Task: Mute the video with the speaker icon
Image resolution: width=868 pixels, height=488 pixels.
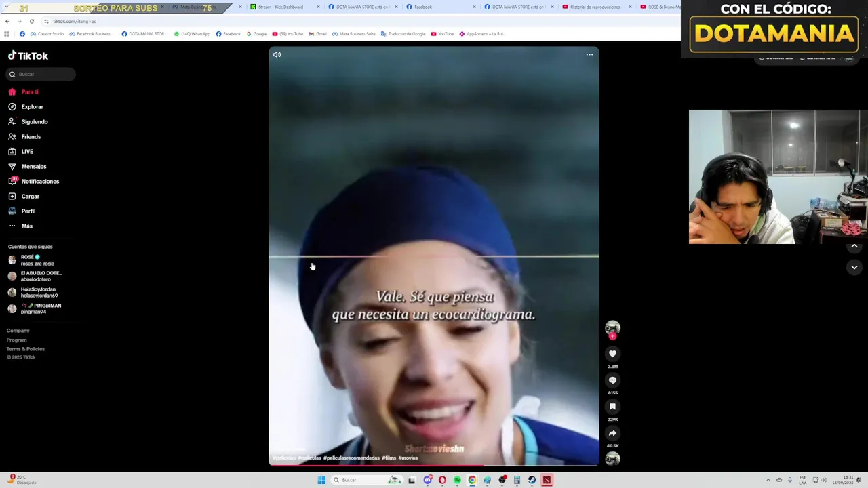Action: tap(277, 54)
